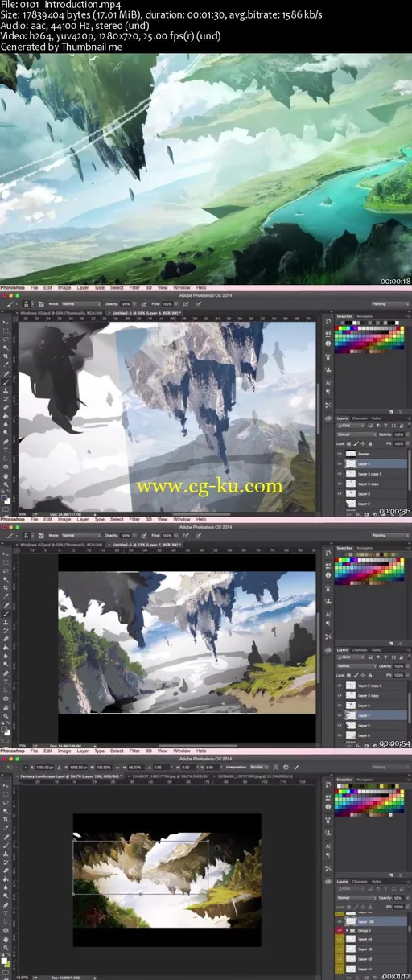Select the Hand tool in the 00:00:54 frame
This screenshot has height=980, width=412.
coord(5,707)
